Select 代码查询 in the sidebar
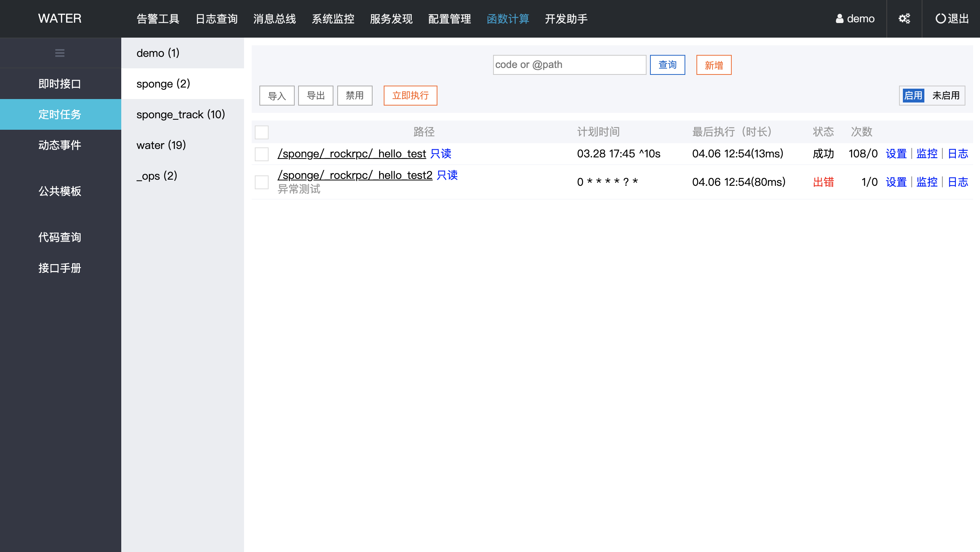The height and width of the screenshot is (552, 980). coord(61,237)
